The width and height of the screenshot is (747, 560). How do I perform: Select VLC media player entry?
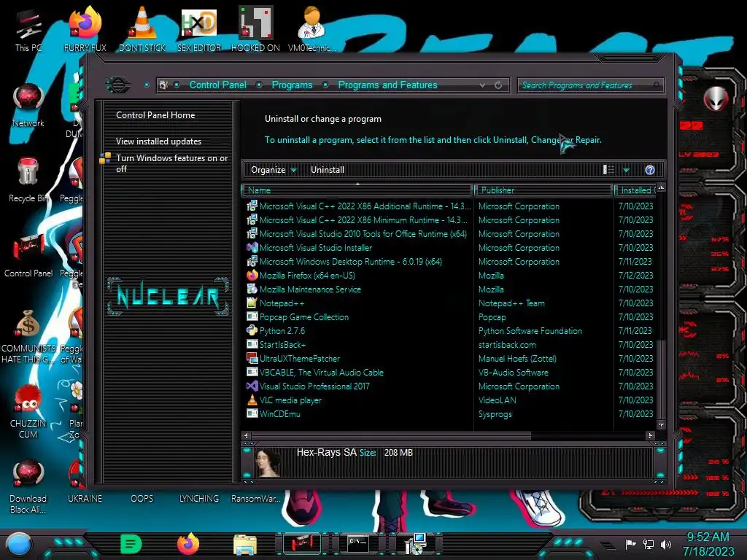pos(290,400)
